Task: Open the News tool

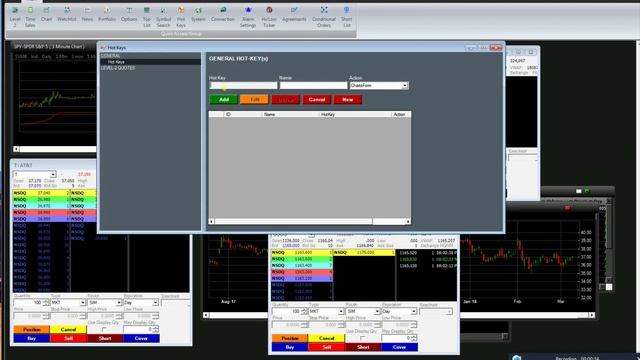Action: [87, 13]
